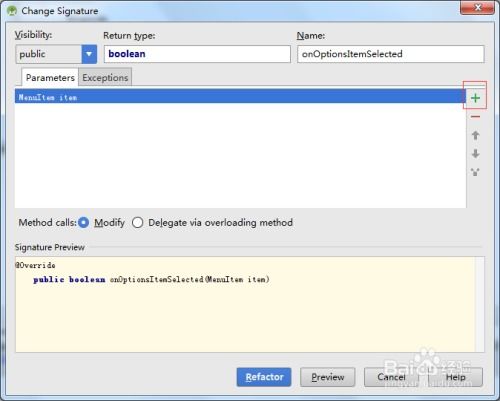Click the Android Studio icon in title bar
The image size is (500, 401).
click(x=12, y=10)
